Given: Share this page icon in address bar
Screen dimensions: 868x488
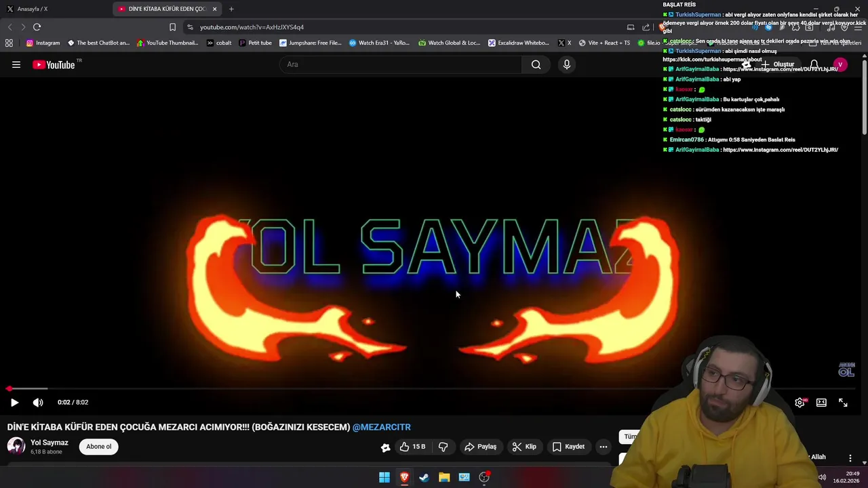Looking at the screenshot, I should click(x=646, y=27).
